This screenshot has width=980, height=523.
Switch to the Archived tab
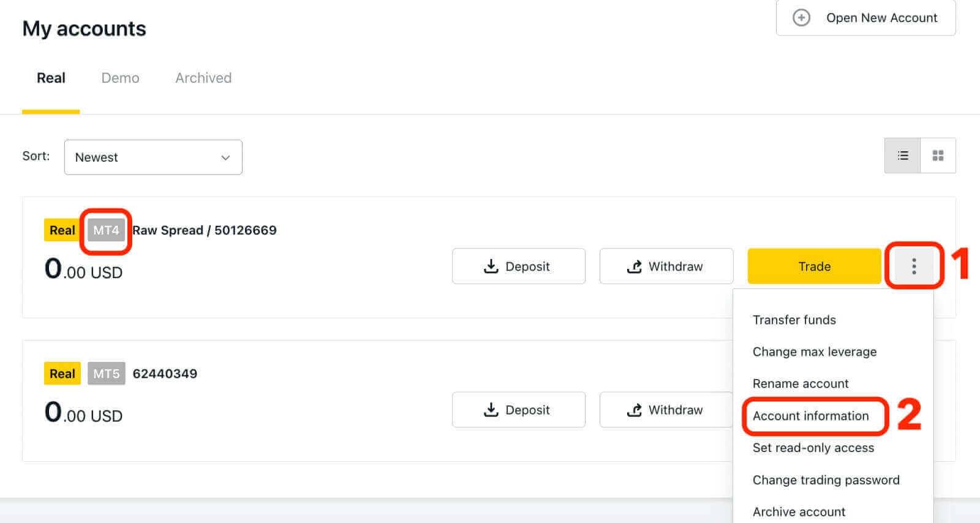pos(203,78)
